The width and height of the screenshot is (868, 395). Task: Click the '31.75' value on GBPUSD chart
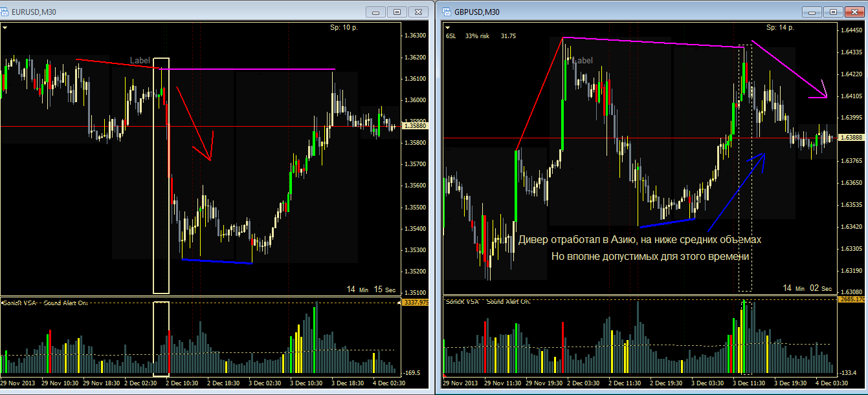pos(508,36)
